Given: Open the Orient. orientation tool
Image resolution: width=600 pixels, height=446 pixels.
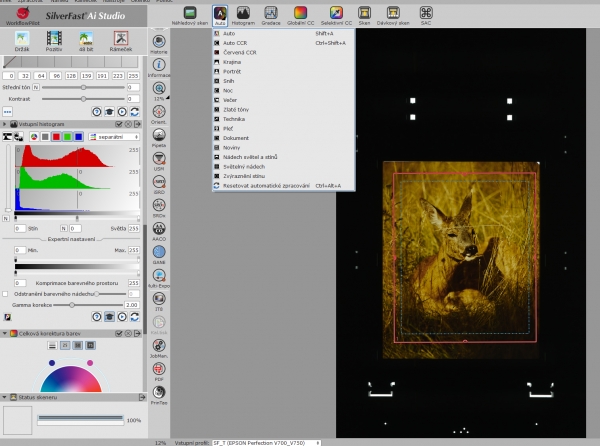Looking at the screenshot, I should tap(159, 114).
